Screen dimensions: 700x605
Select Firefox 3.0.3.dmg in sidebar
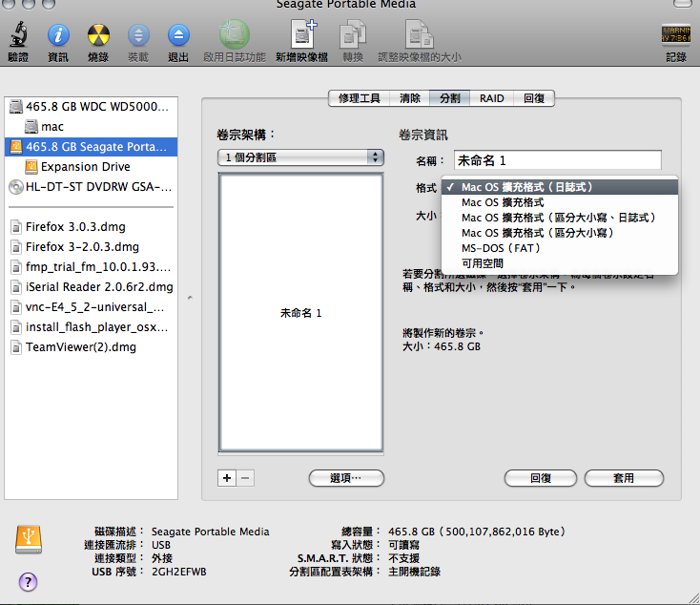pos(91,227)
